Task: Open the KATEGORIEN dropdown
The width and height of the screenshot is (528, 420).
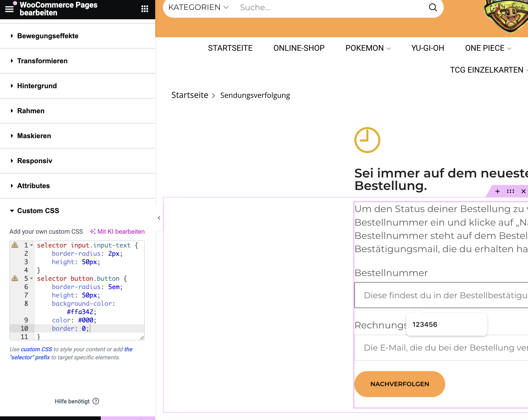Action: [x=198, y=7]
